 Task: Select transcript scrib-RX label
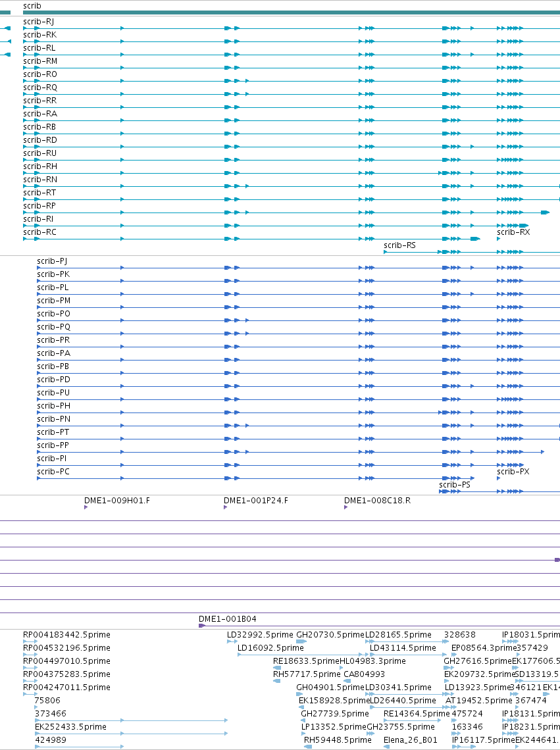(x=513, y=232)
